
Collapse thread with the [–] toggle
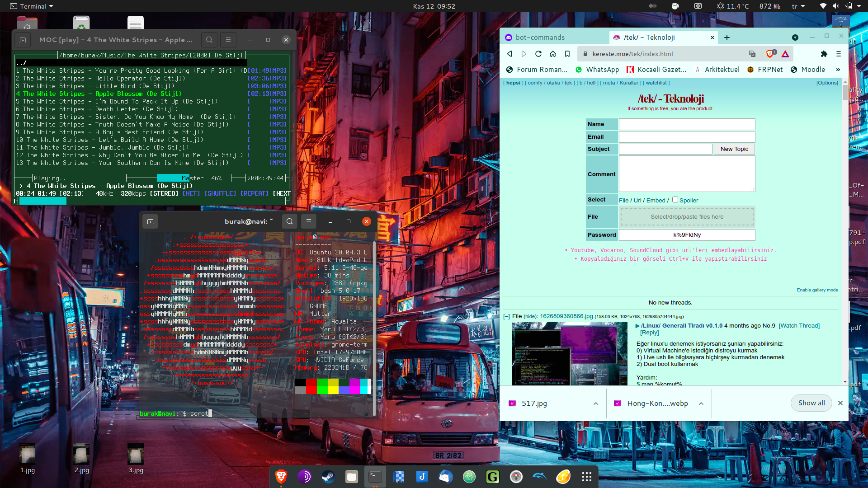tap(506, 316)
